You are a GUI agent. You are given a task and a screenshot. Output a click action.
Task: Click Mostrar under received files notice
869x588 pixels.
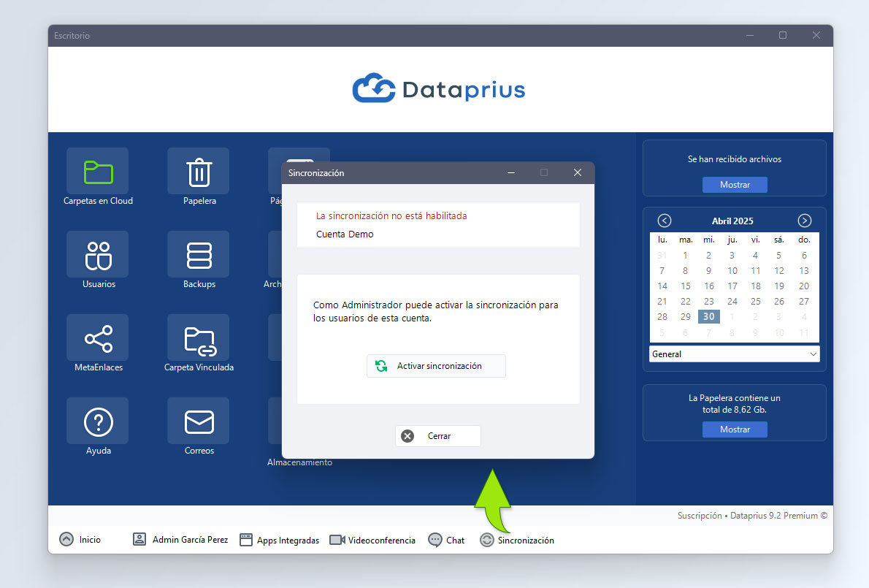click(x=735, y=185)
